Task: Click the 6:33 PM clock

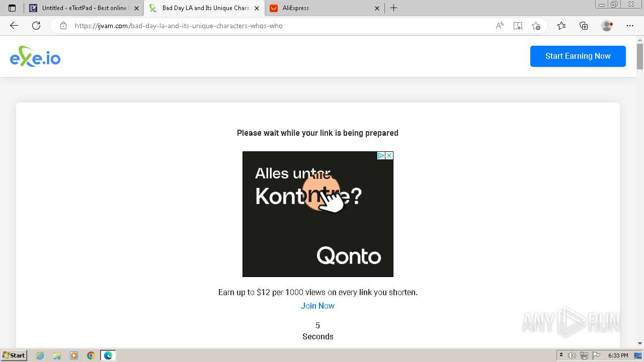Action: [618, 355]
